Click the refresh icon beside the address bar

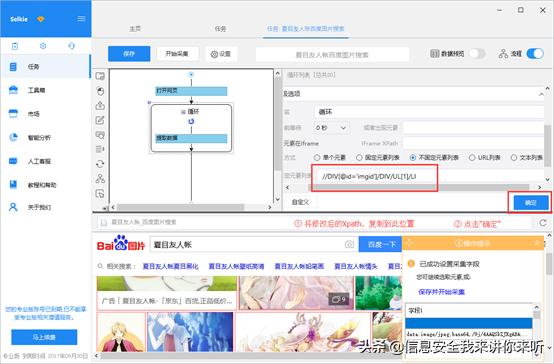tap(543, 223)
